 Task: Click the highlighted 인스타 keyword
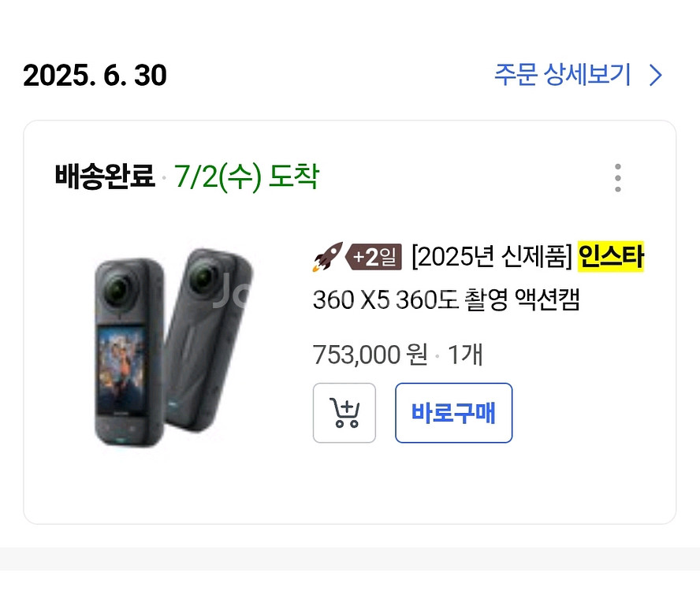point(610,257)
